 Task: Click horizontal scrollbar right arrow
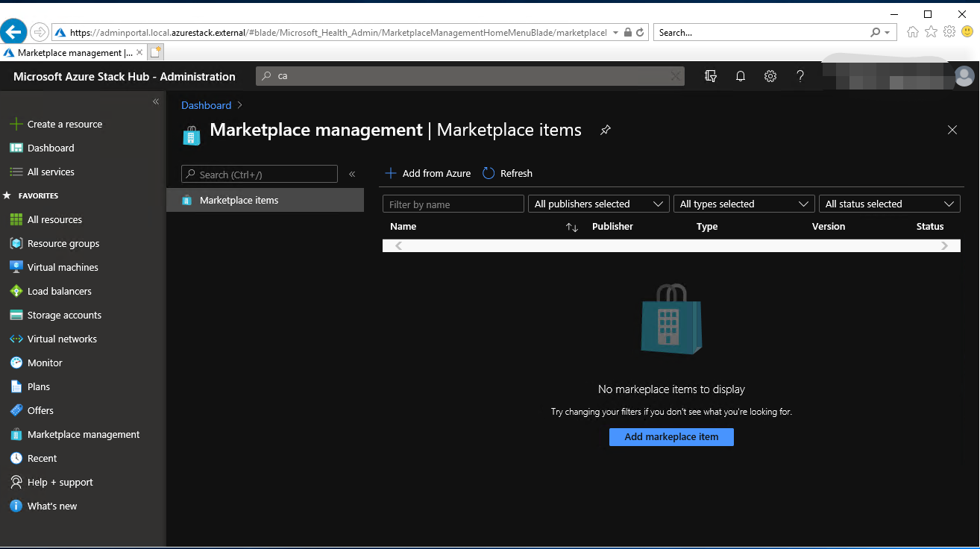pos(945,245)
